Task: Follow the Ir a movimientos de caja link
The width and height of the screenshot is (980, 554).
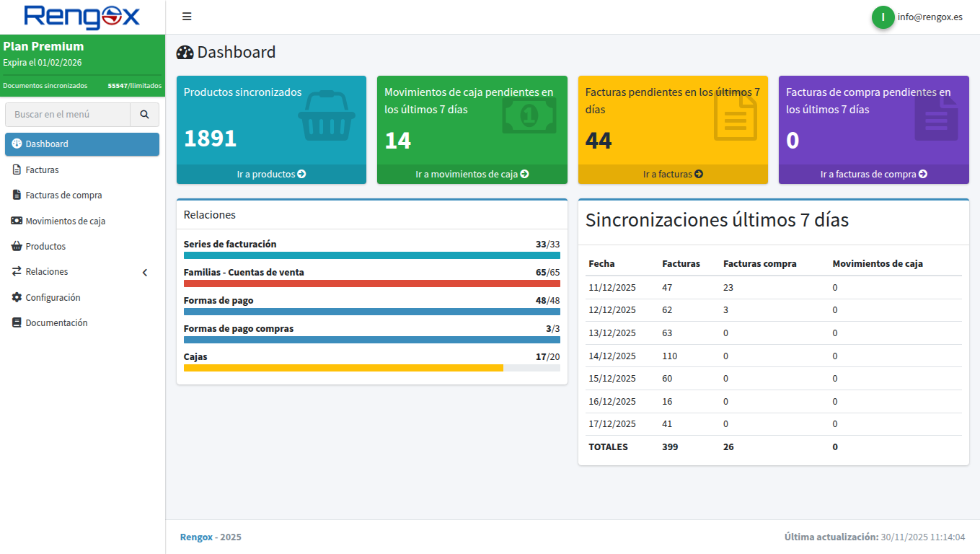Action: 472,175
